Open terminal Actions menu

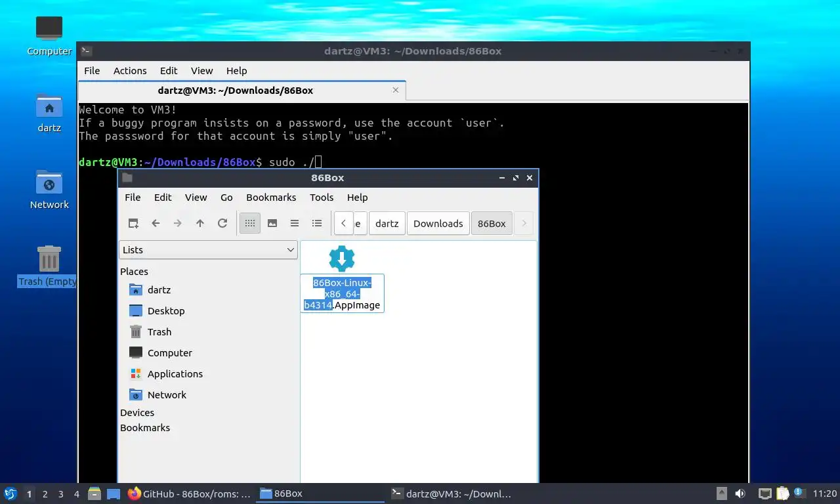point(130,70)
